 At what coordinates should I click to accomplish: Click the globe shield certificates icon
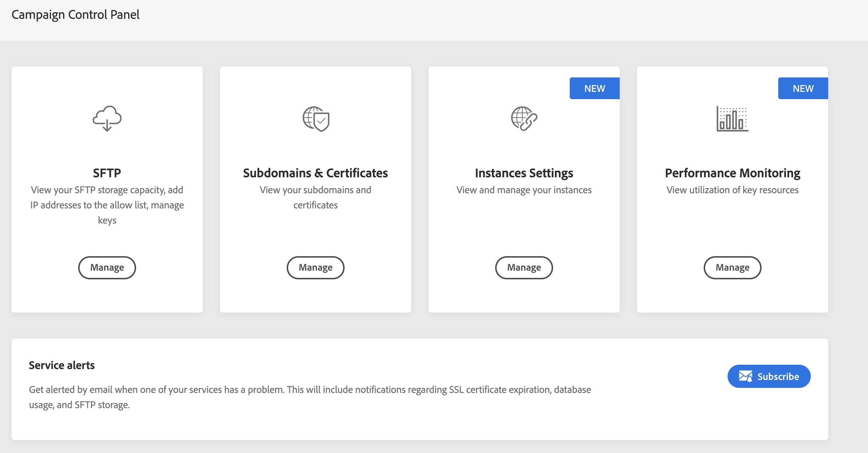(316, 119)
